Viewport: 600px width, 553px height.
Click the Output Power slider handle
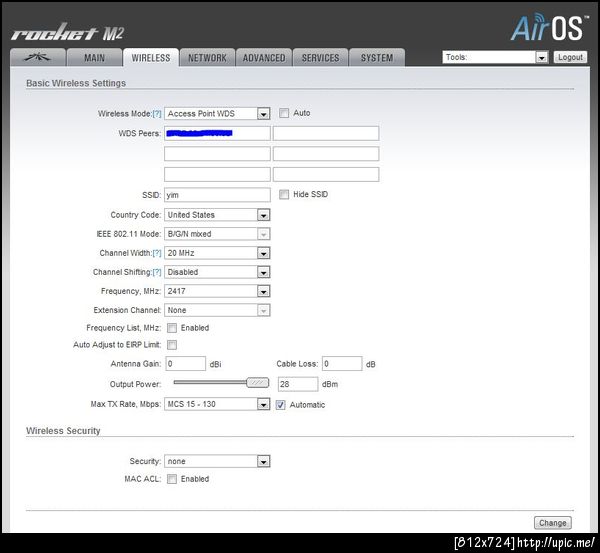click(258, 382)
